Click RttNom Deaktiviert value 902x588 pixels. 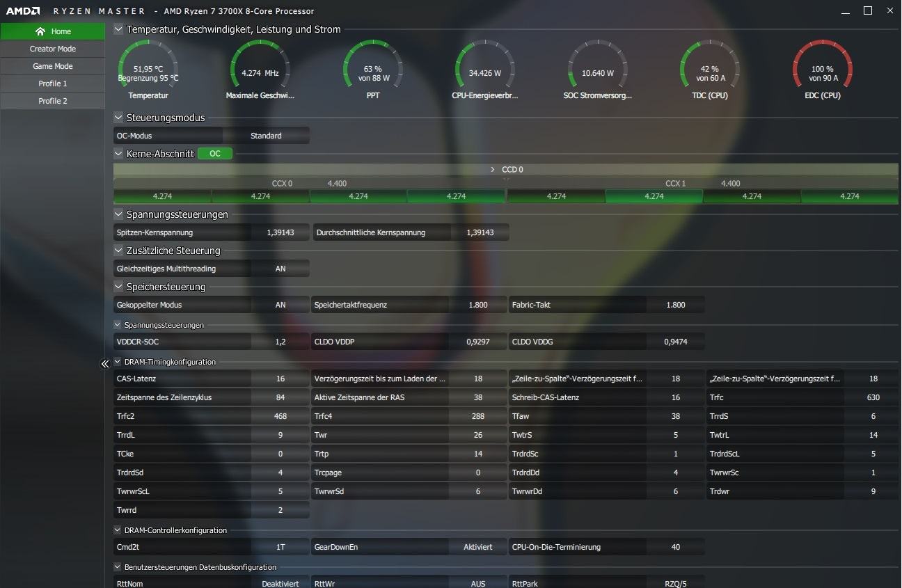point(280,583)
